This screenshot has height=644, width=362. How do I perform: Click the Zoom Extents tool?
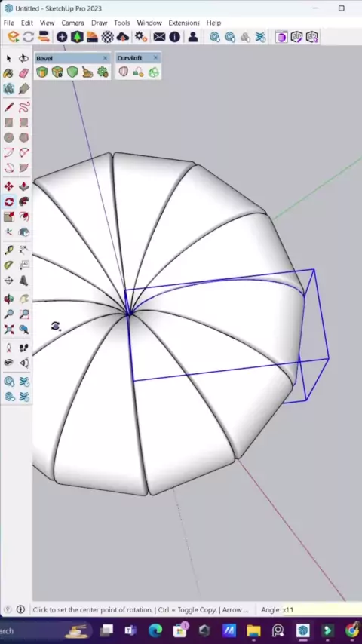point(8,330)
